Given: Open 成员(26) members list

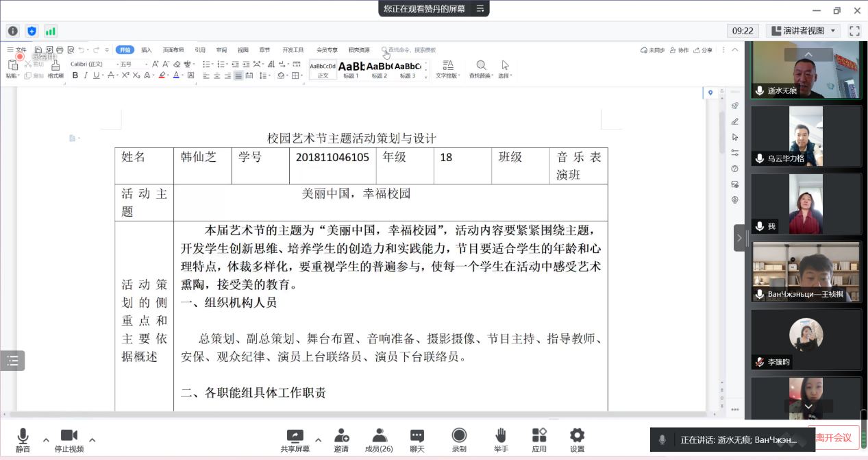Looking at the screenshot, I should (x=379, y=436).
